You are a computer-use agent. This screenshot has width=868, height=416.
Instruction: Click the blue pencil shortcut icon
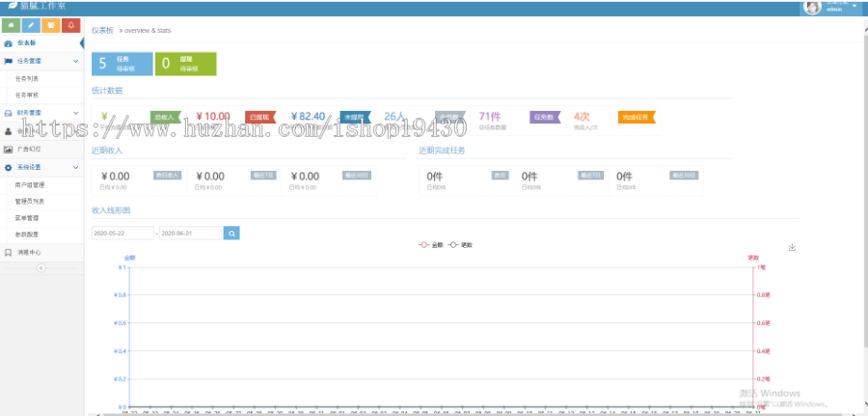tap(31, 25)
